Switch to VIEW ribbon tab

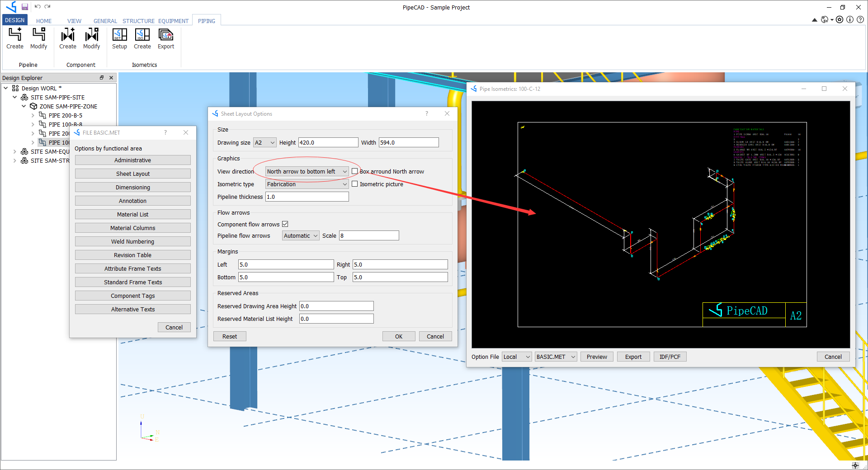[74, 21]
